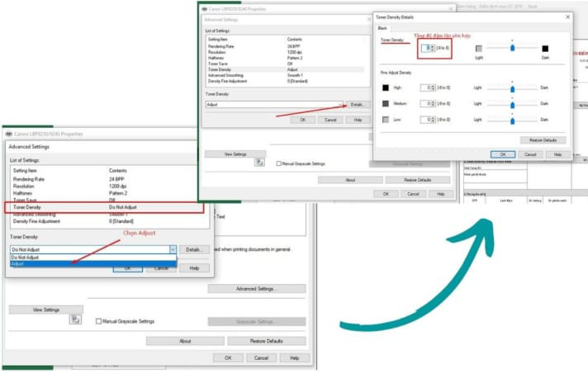Click Details button next to the Adjust field
This screenshot has width=588, height=373.
pos(356,105)
